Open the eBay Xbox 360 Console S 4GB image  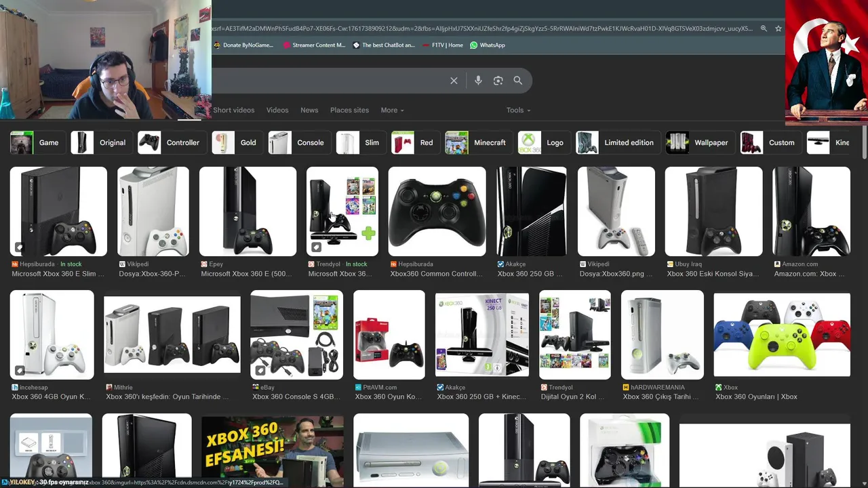(x=297, y=335)
